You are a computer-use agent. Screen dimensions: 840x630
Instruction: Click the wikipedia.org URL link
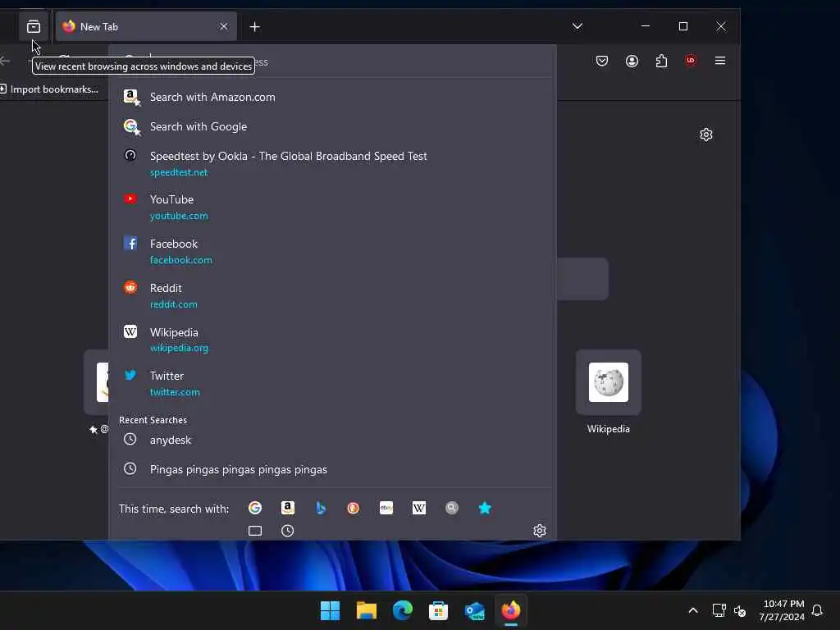[x=179, y=348]
